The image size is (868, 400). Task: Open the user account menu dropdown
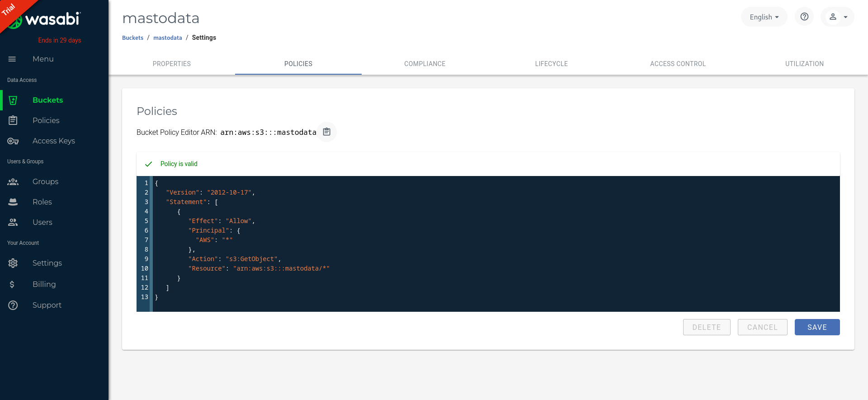pos(838,17)
